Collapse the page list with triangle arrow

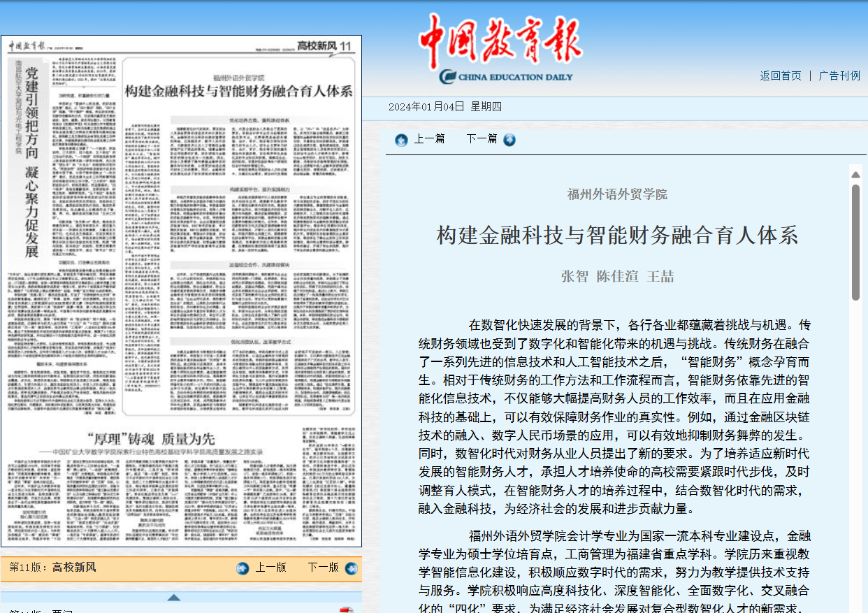pos(174,597)
